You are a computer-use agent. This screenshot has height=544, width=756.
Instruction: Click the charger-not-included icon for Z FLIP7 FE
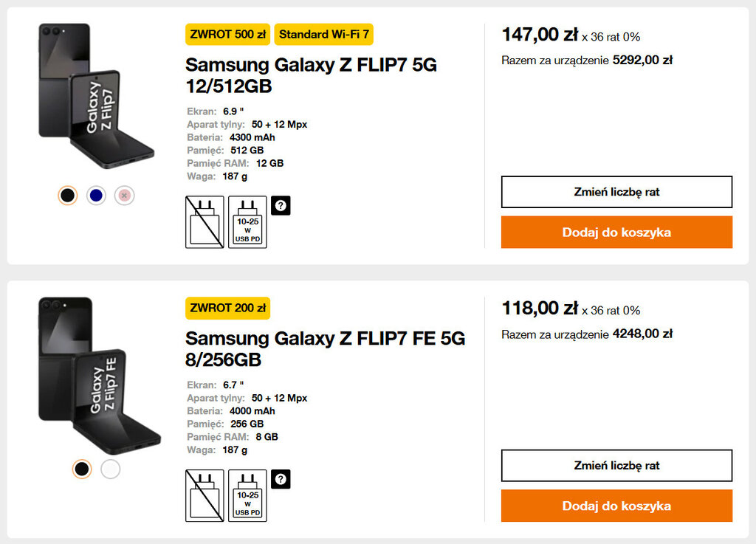click(204, 495)
